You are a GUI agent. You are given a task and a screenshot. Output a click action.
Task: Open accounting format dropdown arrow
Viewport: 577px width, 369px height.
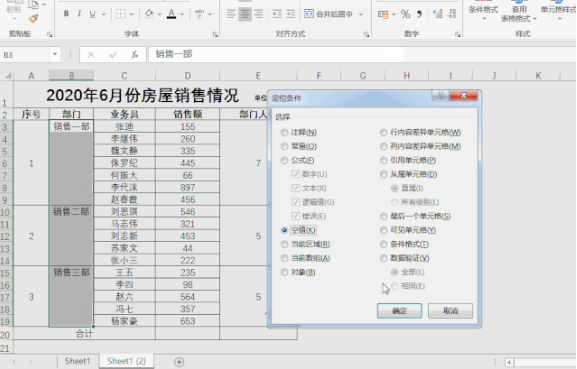point(393,14)
